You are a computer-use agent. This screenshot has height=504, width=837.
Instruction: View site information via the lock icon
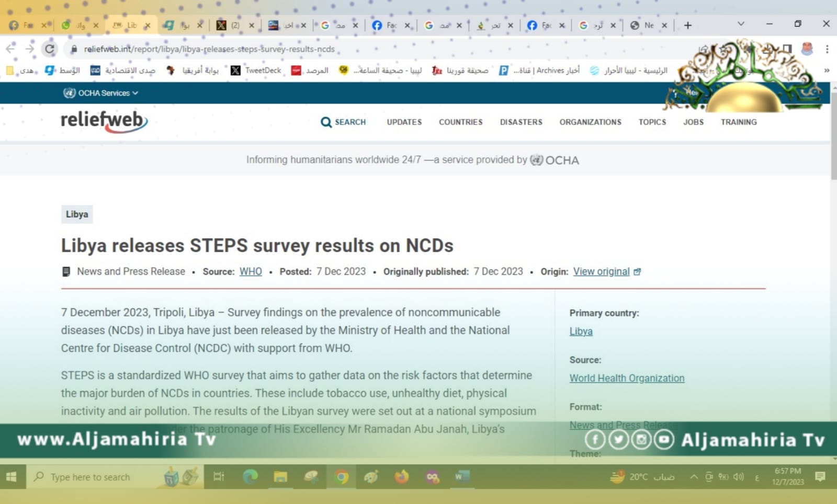[74, 49]
